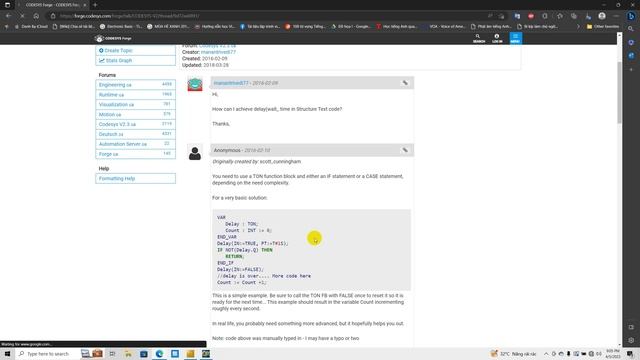Open the Motion forum in sidebar

pyautogui.click(x=135, y=114)
